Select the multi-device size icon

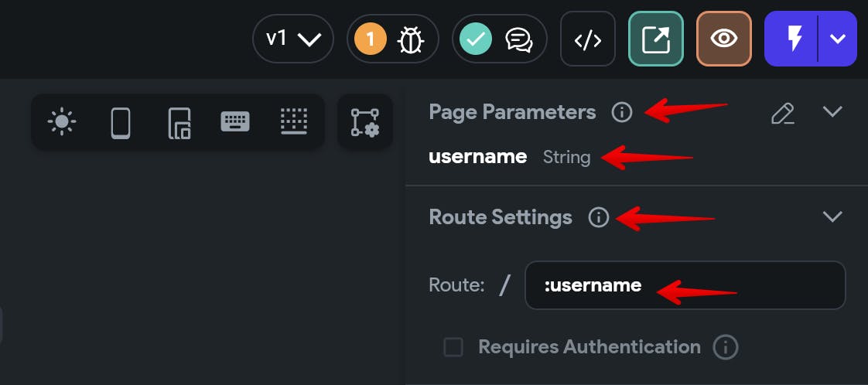pos(179,123)
